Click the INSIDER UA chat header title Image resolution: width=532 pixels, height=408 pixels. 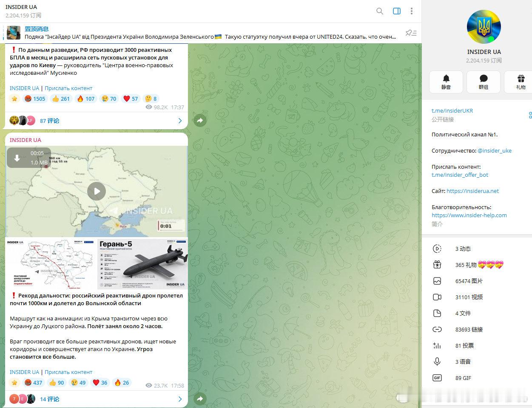[x=21, y=7]
